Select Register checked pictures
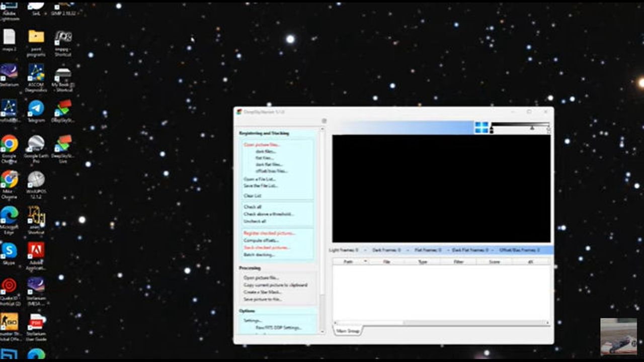Screen dimensions: 644x362 269,233
